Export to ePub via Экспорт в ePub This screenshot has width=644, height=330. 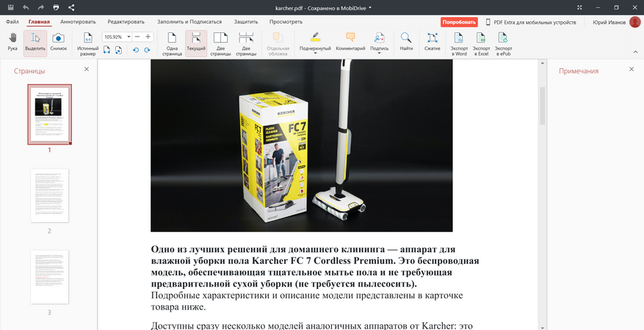coord(503,43)
